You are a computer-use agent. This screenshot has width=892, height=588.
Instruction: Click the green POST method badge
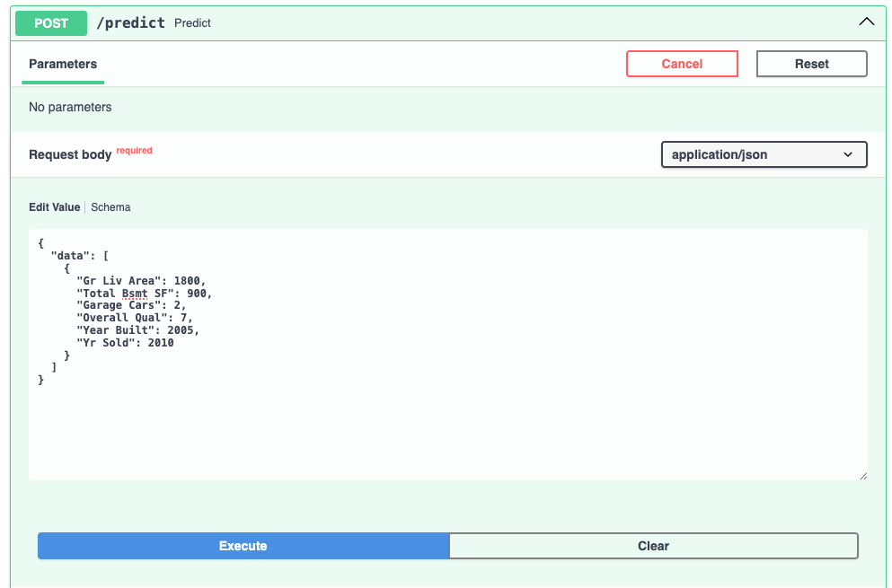pyautogui.click(x=51, y=23)
